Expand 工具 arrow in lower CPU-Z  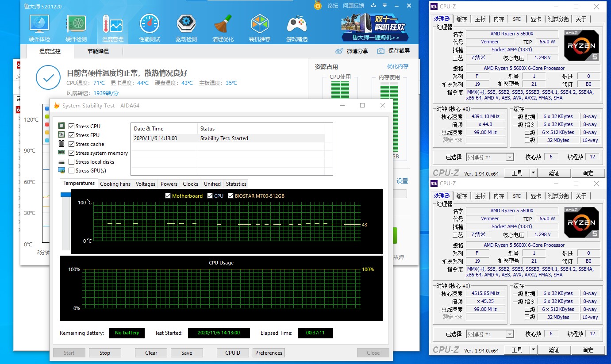533,350
